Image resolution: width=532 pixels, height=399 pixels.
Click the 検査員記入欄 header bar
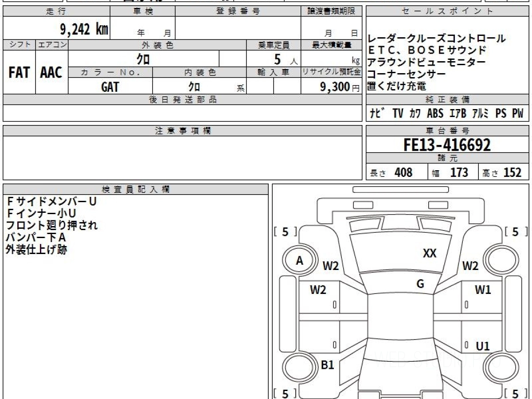pos(136,189)
